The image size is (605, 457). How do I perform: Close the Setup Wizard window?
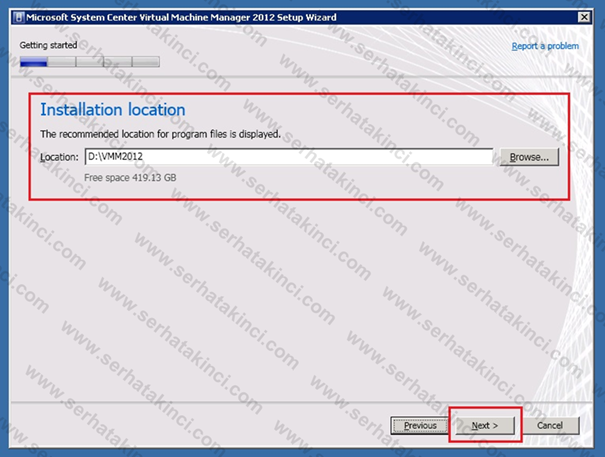click(584, 17)
